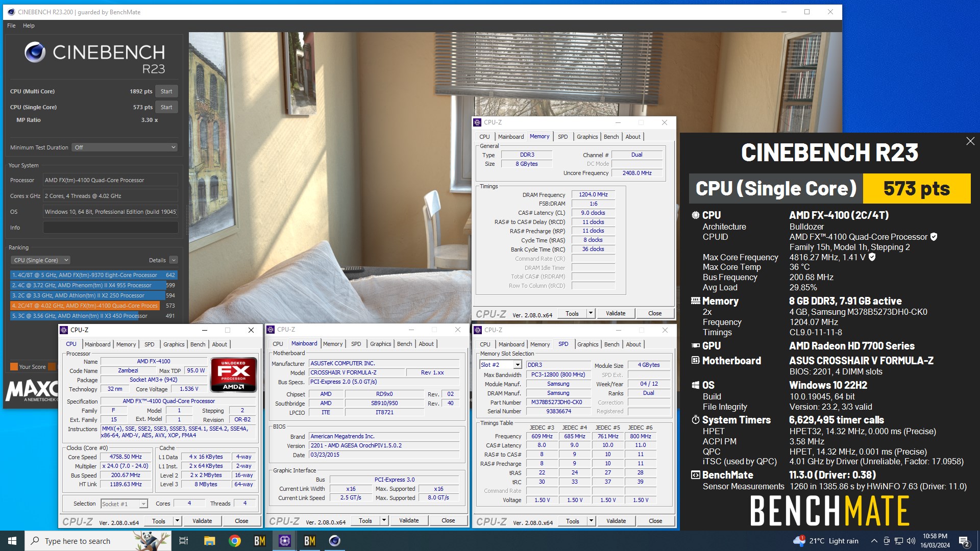Screen dimensions: 980x551
Task: Open Tools dropdown arrow in CPU-Z SPD window
Action: coord(591,521)
